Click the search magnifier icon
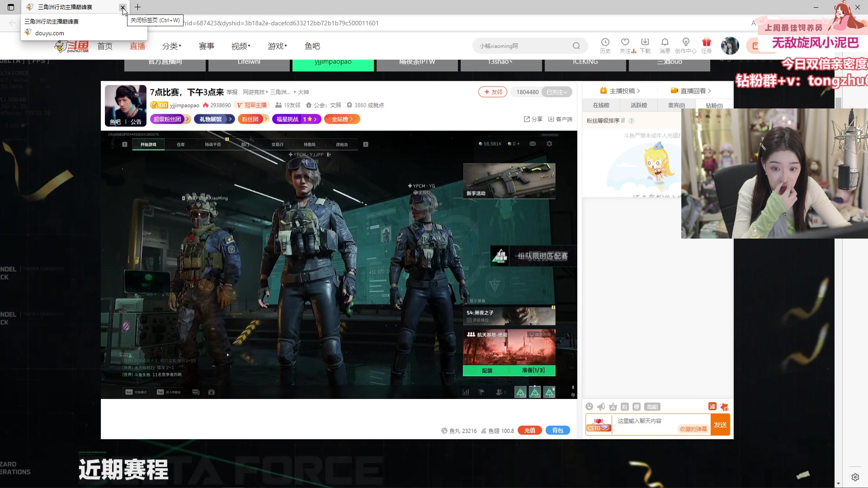This screenshot has height=488, width=868. tap(576, 46)
